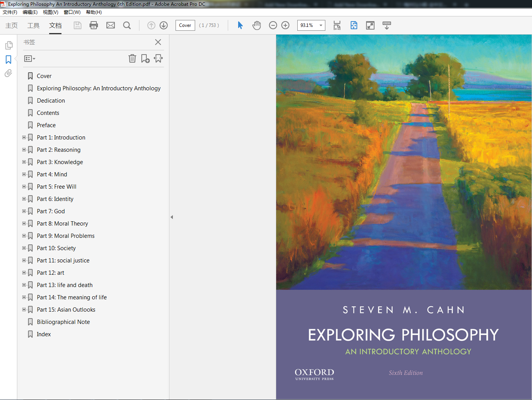Image resolution: width=532 pixels, height=400 pixels.
Task: Open the 文件(F) menu
Action: [10, 12]
